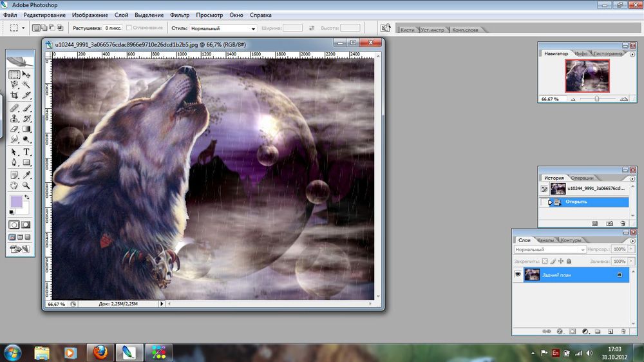
Task: Choose the Hand tool
Action: [14, 186]
